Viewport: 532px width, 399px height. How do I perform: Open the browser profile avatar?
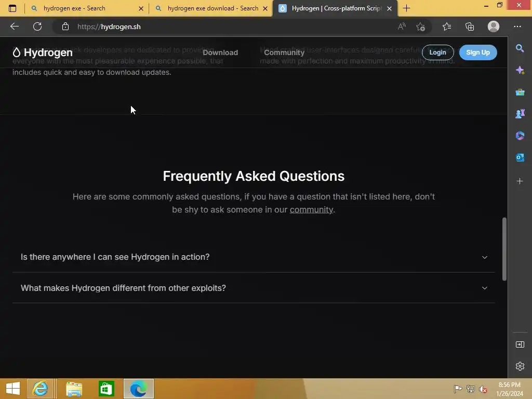[494, 26]
